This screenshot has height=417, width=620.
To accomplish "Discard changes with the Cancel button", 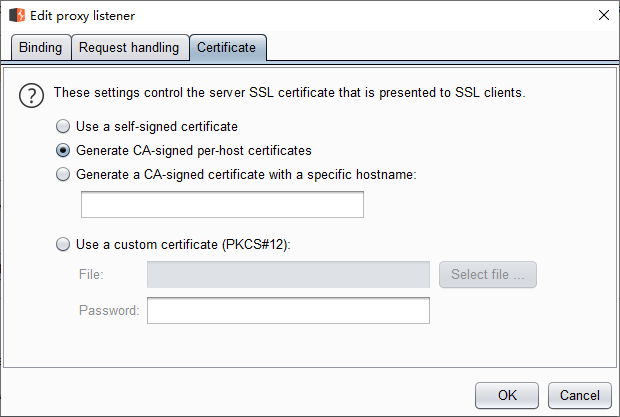I will click(x=580, y=395).
